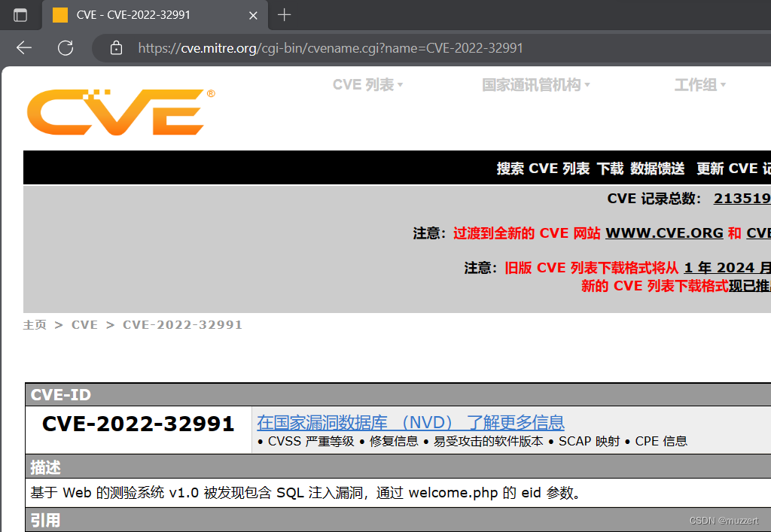Open the 在国家漏洞数据库（NVD）了解更多信息 link

pos(410,423)
